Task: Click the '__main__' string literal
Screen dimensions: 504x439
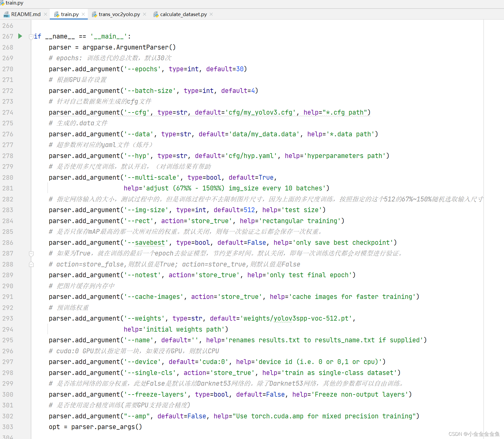Action: tap(109, 36)
